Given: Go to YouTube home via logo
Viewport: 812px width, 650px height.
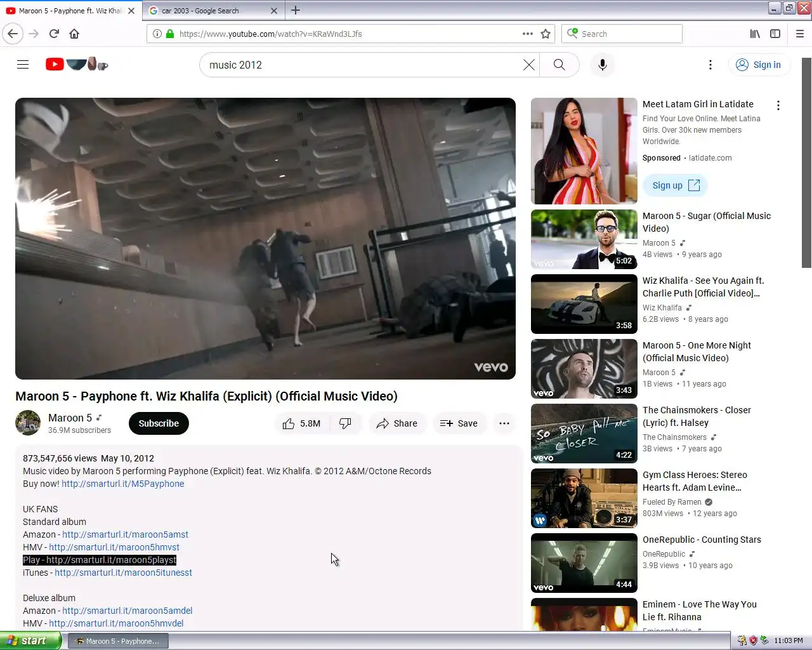Looking at the screenshot, I should pyautogui.click(x=77, y=64).
